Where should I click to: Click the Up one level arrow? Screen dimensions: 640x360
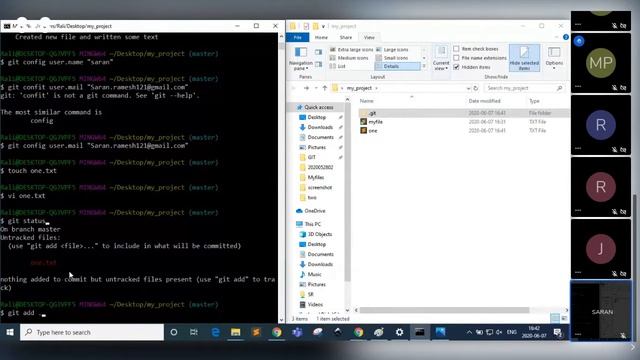point(325,88)
